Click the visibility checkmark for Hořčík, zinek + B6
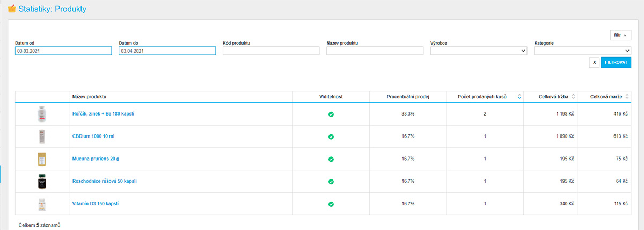 331,114
